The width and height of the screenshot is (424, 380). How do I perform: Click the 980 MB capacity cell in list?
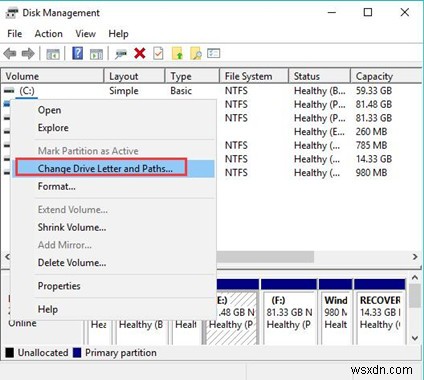coord(371,173)
